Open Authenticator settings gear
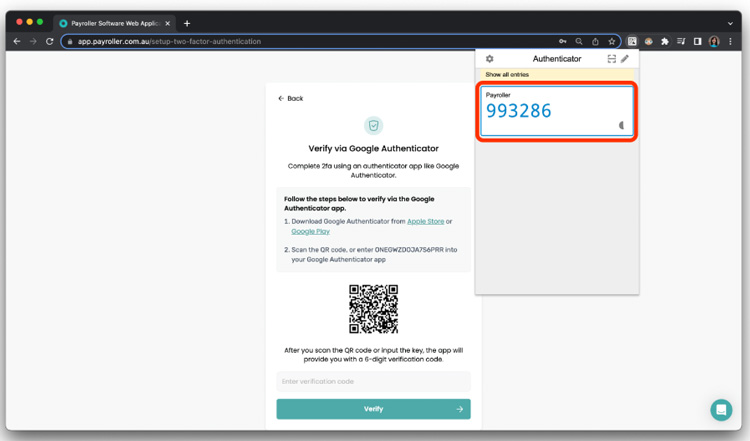Viewport: 750px width, 441px height. 489,59
